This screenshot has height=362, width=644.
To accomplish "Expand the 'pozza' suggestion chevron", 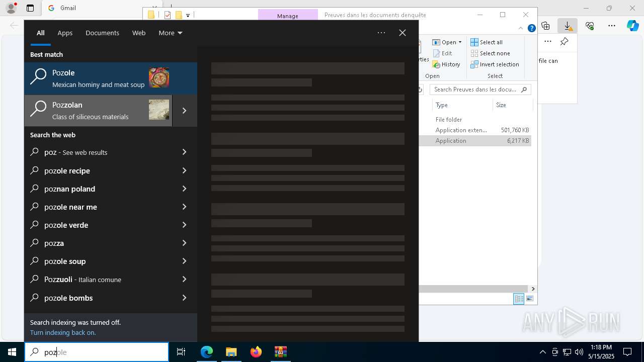I will 184,243.
